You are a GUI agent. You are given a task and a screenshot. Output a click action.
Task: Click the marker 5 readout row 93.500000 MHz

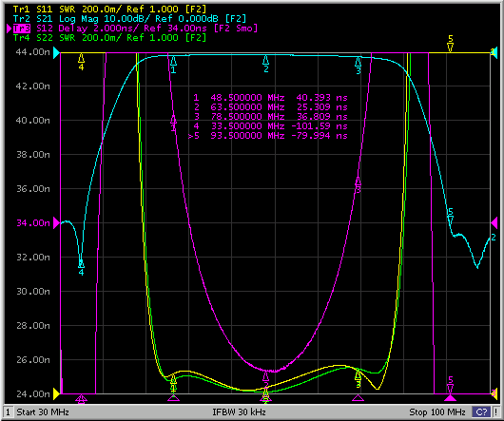pyautogui.click(x=268, y=136)
